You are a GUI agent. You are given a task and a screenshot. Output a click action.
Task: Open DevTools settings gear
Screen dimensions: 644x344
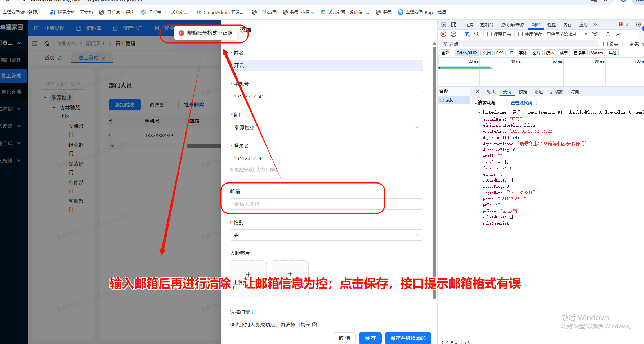point(638,24)
